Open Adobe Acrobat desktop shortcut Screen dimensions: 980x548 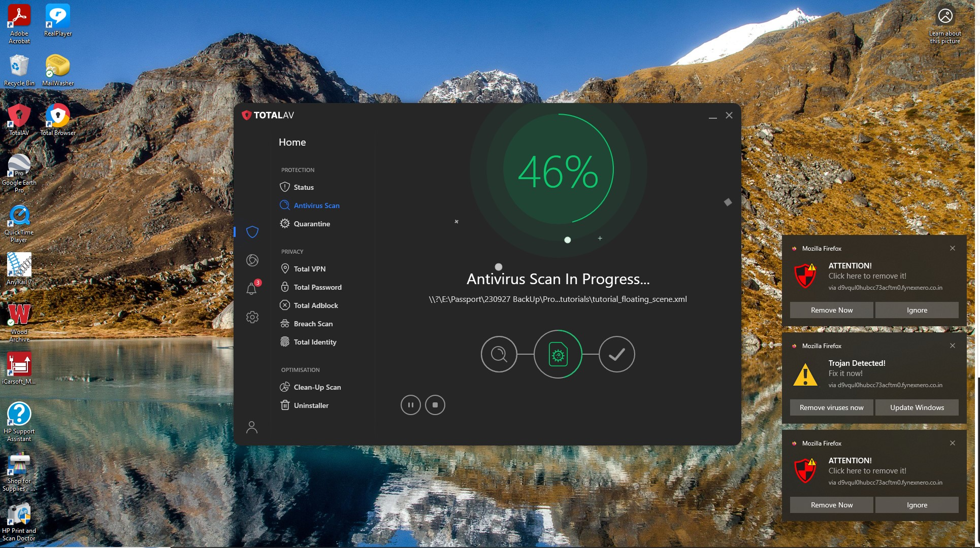(19, 24)
